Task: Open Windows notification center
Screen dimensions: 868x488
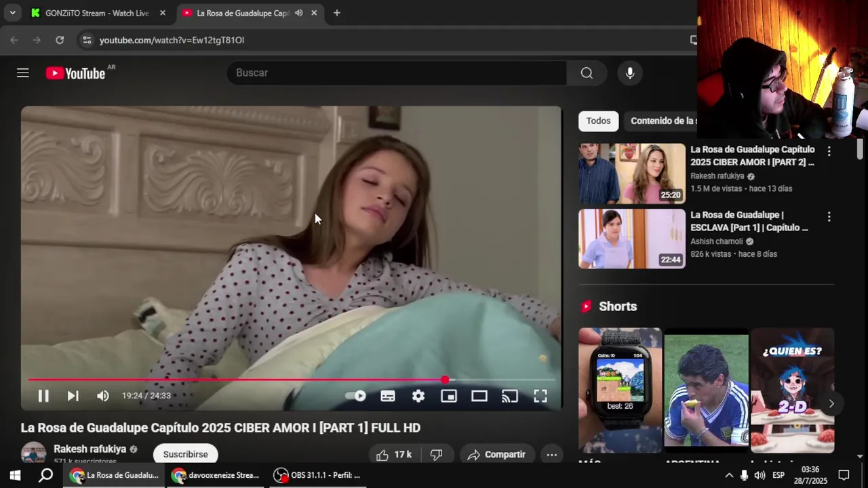Action: [x=844, y=475]
